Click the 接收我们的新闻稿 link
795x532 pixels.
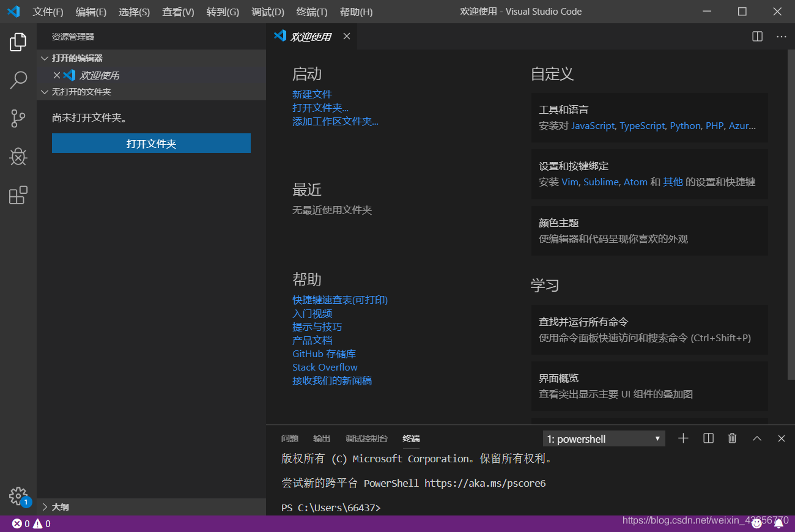coord(332,380)
